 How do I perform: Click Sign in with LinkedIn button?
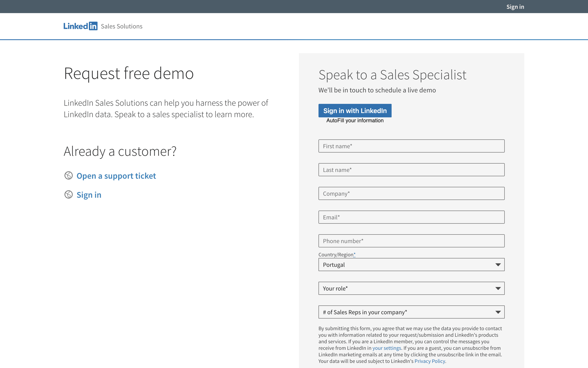[355, 111]
